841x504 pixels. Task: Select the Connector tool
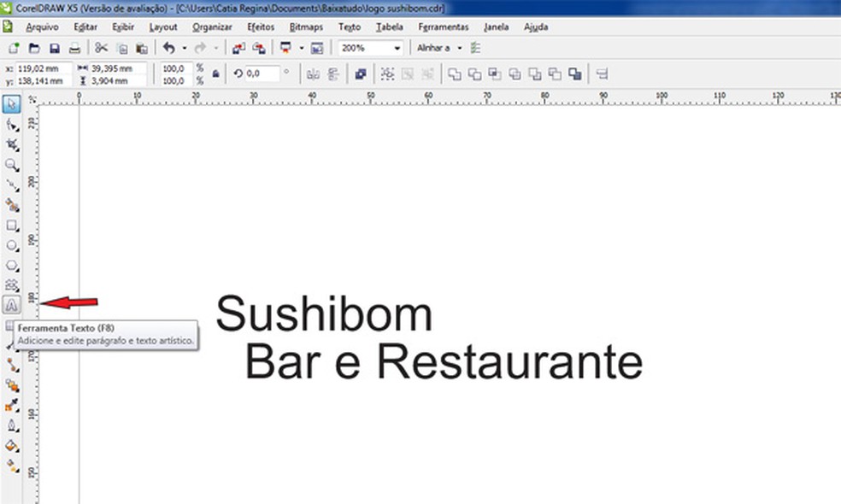tap(12, 366)
